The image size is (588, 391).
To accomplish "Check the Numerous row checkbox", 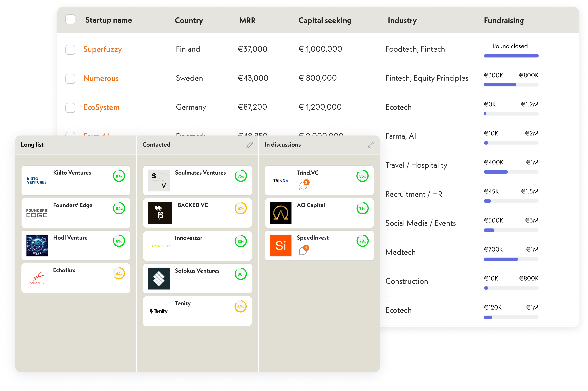I will (70, 79).
